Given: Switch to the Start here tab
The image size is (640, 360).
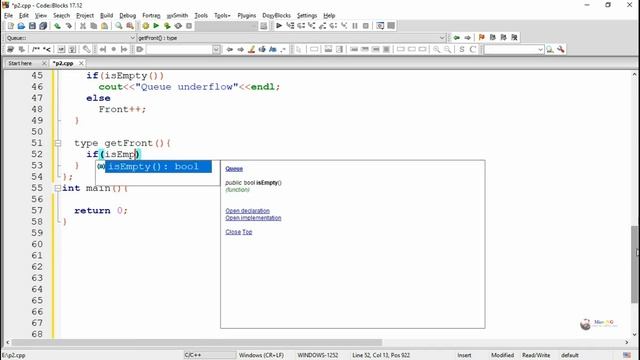Looking at the screenshot, I should pos(20,63).
